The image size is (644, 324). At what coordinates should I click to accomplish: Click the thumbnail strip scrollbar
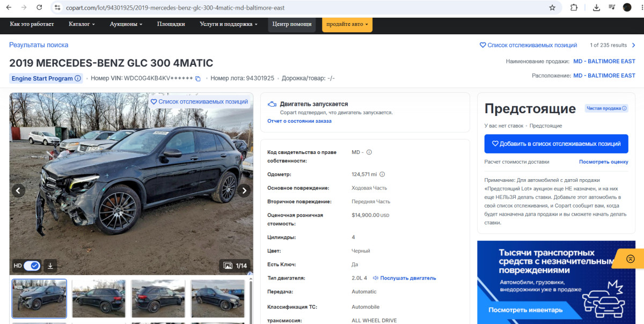pos(250,301)
